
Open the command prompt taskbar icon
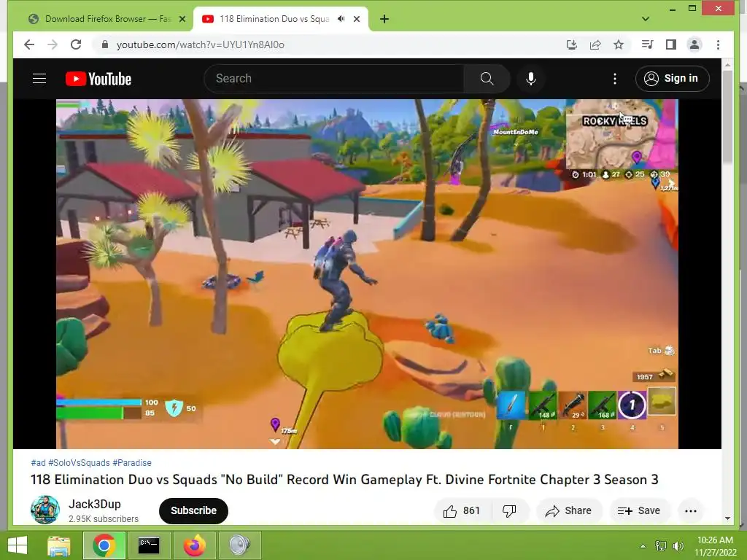click(149, 545)
